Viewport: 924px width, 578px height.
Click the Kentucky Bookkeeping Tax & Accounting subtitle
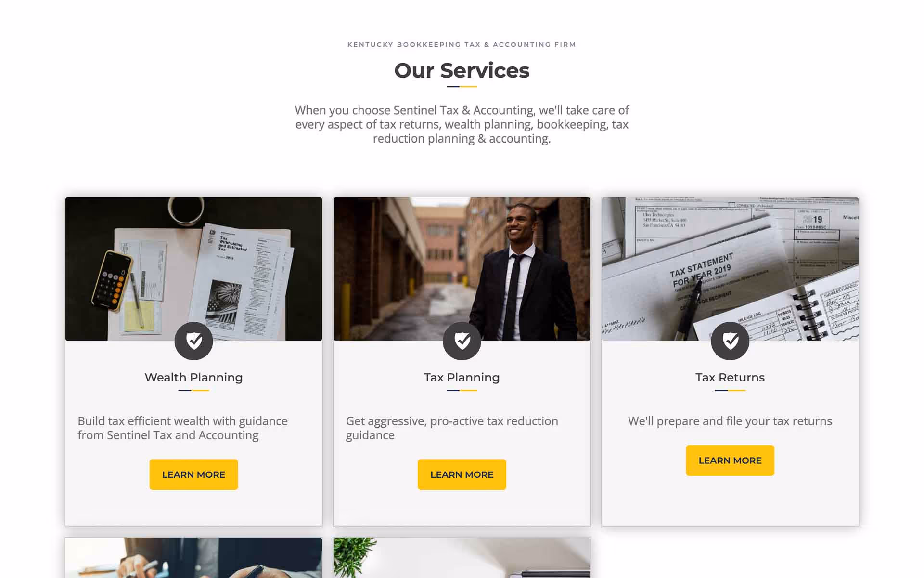click(462, 44)
